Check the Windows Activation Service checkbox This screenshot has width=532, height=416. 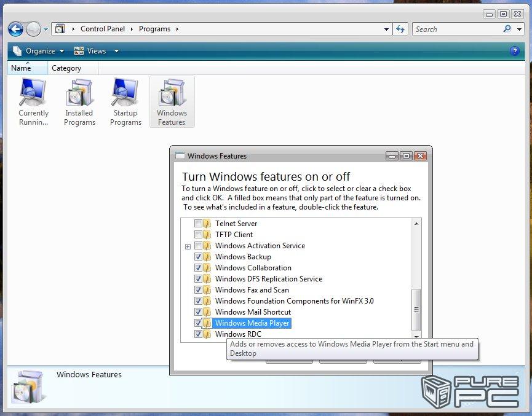pos(198,246)
